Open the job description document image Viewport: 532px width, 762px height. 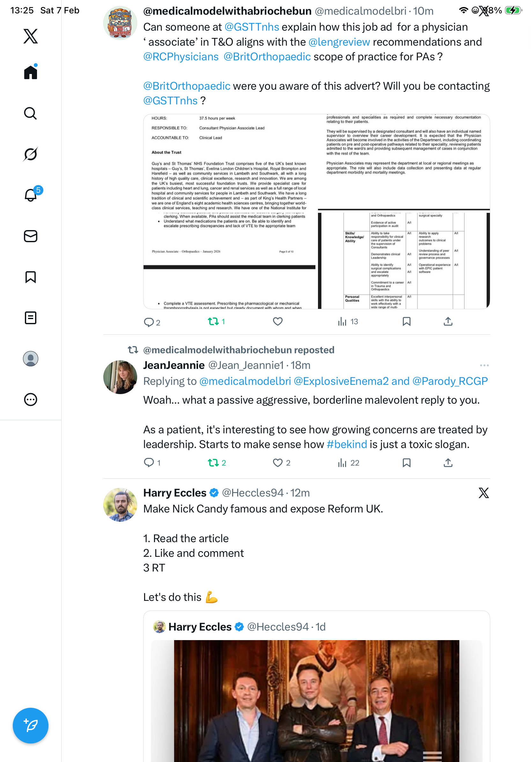316,212
